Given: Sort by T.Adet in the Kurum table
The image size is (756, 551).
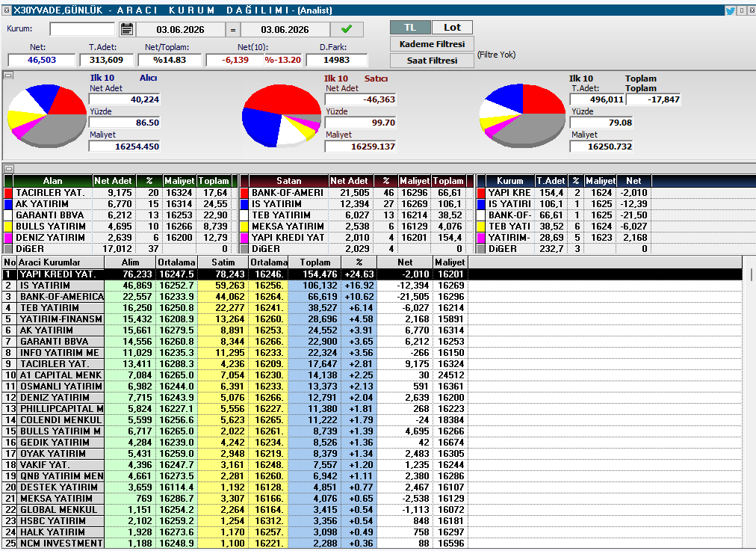Looking at the screenshot, I should [x=551, y=181].
